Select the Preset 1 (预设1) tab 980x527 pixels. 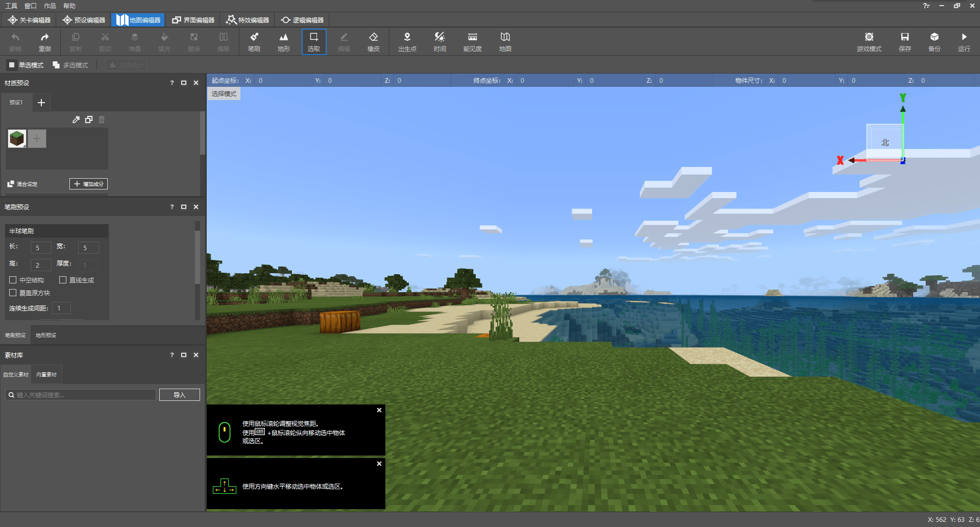coord(16,103)
